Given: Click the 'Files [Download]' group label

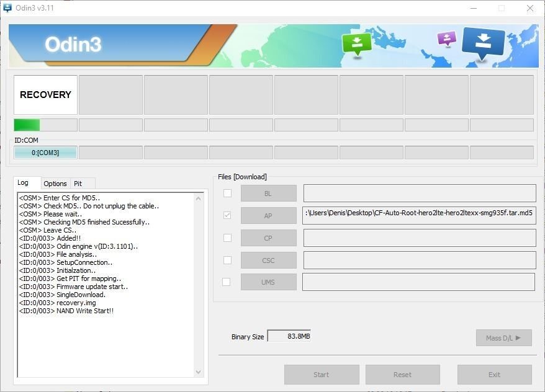Looking at the screenshot, I should pos(242,177).
